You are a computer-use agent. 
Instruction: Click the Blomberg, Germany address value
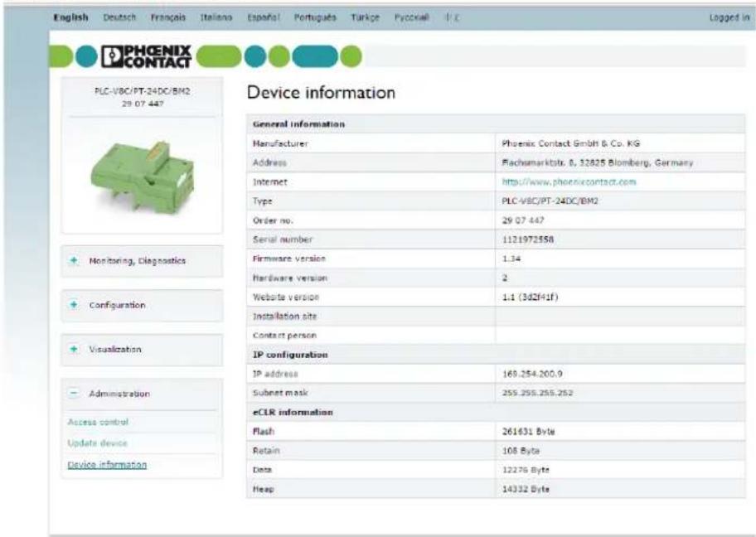click(598, 162)
